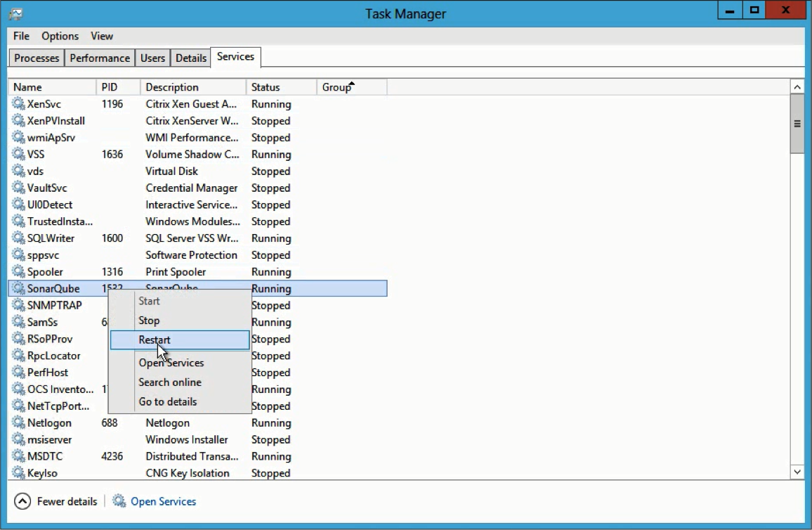Click the gear icon beside sppsvc

point(19,255)
